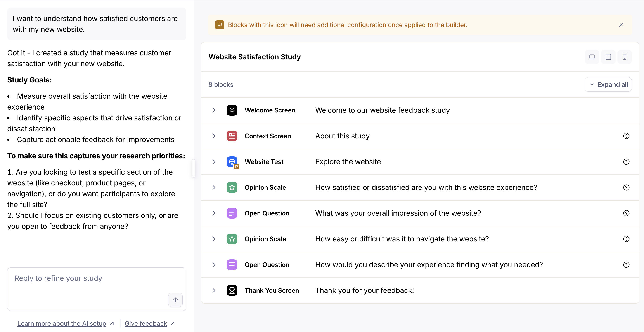Expand the Welcome Screen block

(214, 110)
